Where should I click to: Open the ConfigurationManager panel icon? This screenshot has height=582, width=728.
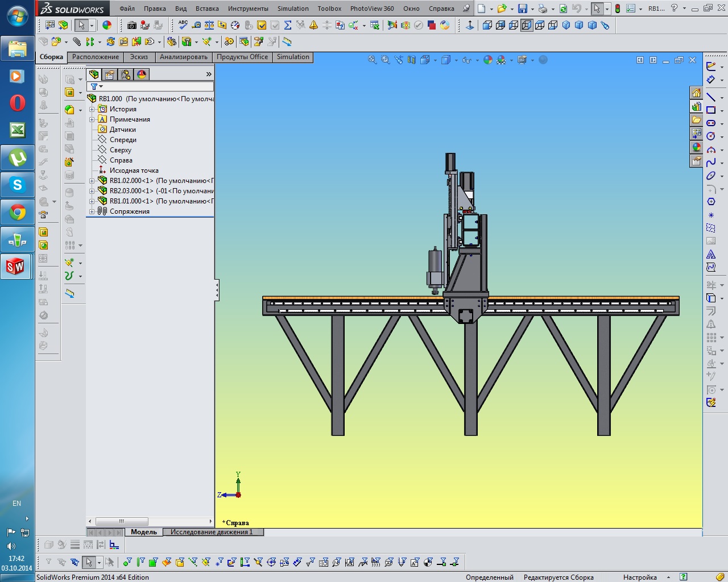tap(126, 74)
